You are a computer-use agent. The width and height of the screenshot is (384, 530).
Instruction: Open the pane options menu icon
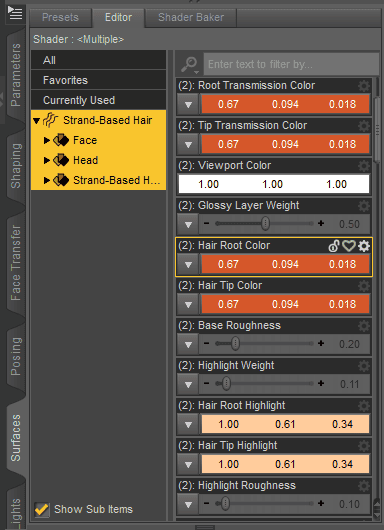[x=15, y=13]
